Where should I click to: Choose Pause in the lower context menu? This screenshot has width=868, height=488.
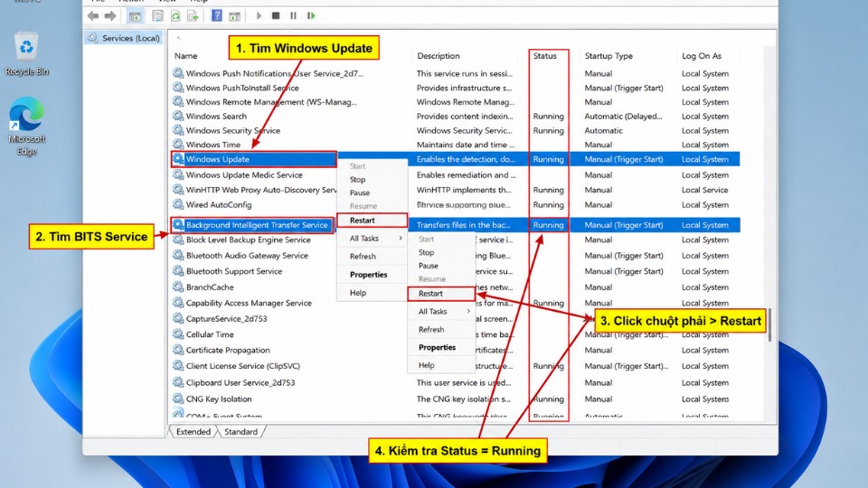pos(441,266)
